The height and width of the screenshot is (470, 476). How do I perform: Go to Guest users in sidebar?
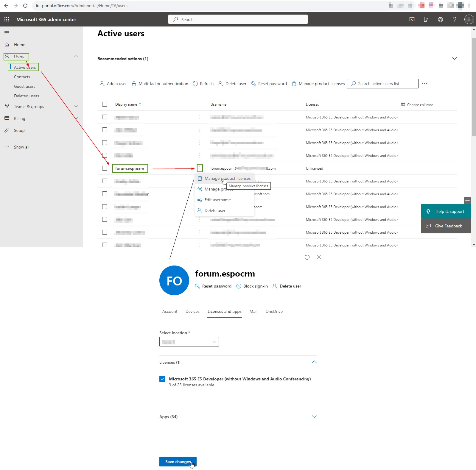pyautogui.click(x=25, y=86)
